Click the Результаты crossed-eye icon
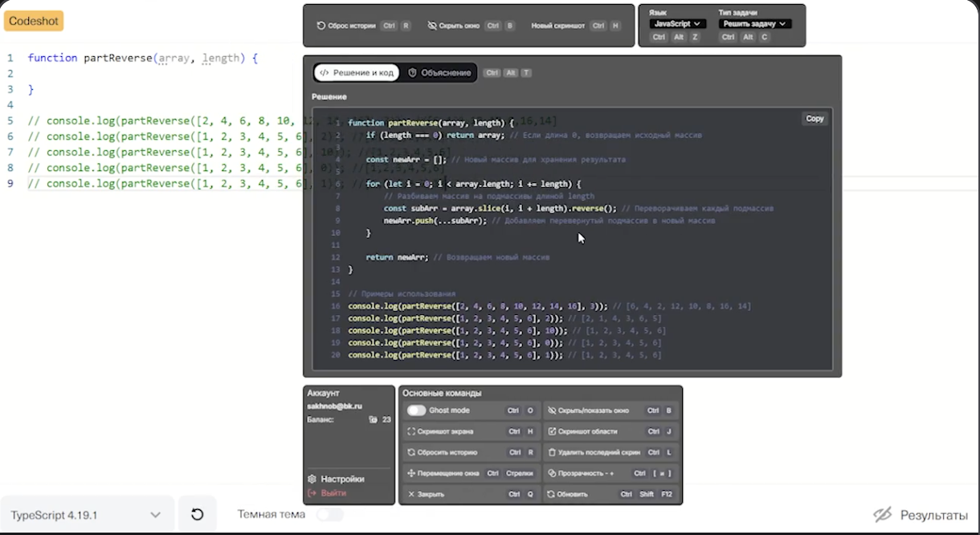 (x=883, y=515)
